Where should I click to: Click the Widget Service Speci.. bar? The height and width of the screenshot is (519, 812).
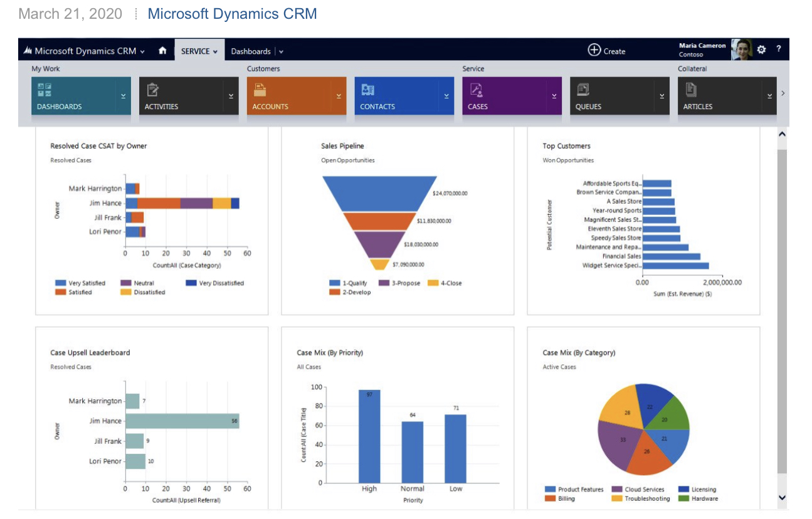point(676,266)
